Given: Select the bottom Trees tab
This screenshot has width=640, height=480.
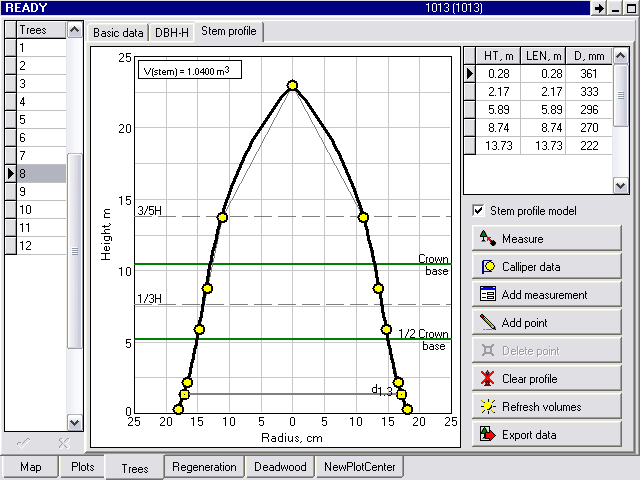Looking at the screenshot, I should 135,468.
